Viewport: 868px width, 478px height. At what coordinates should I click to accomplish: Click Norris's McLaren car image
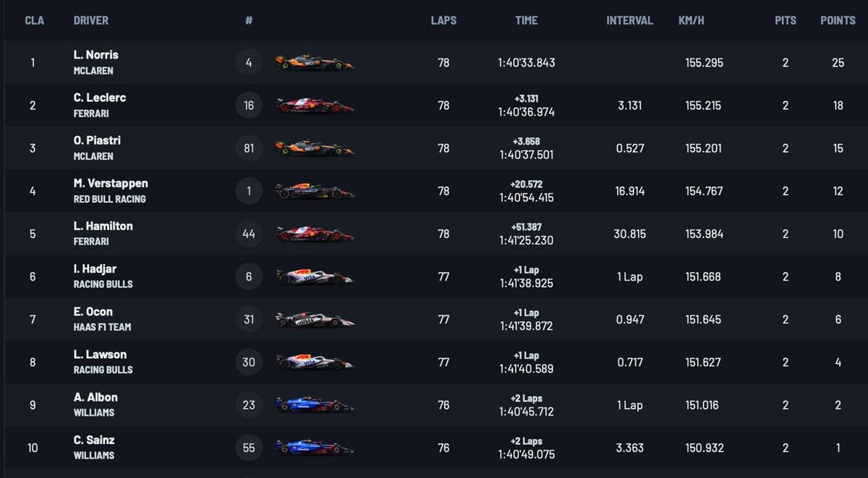315,63
